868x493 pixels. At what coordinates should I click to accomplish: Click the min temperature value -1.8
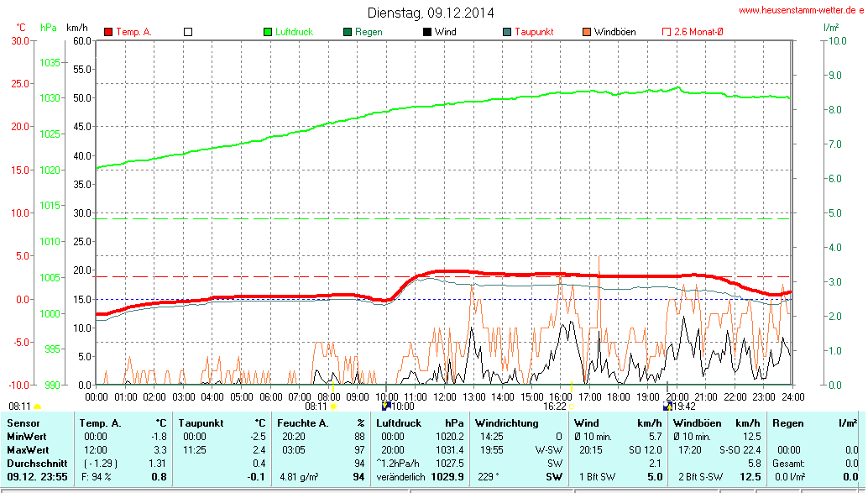[159, 437]
